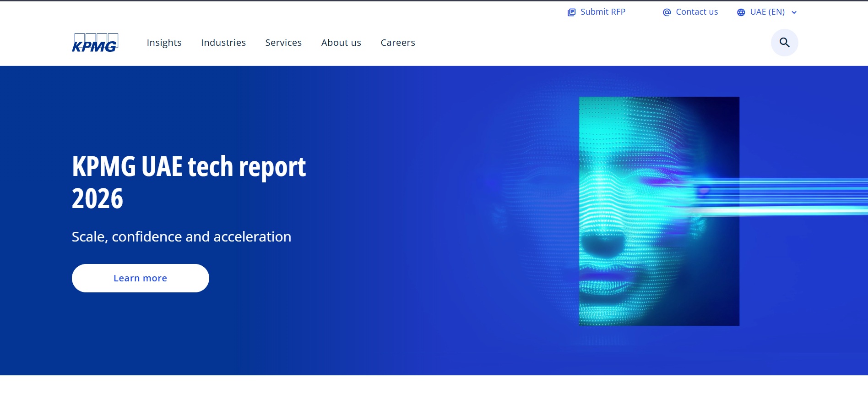Go to the Careers menu item
This screenshot has height=401, width=868.
(398, 43)
